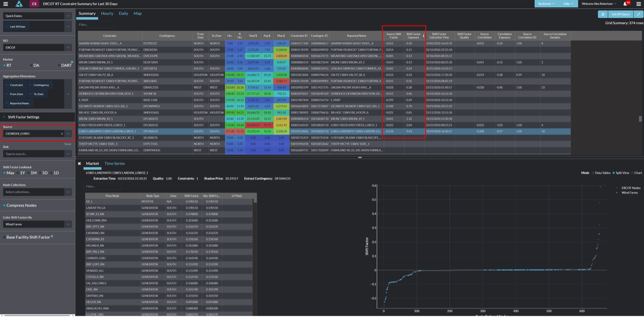Open the hamburger menu at top left
The width and height of the screenshot is (644, 317).
(5, 4)
